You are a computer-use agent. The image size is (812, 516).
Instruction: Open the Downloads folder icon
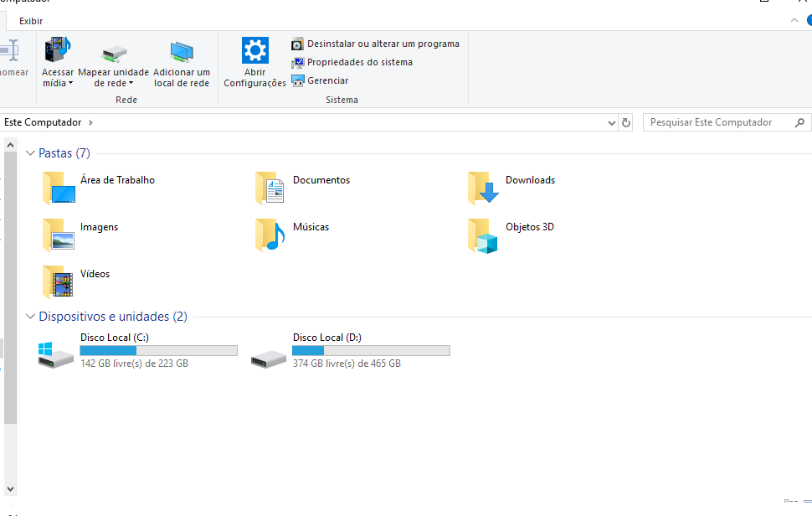point(483,188)
